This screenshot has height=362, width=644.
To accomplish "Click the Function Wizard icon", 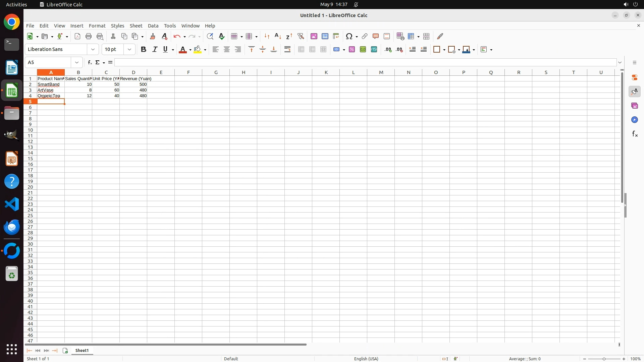I will point(90,62).
